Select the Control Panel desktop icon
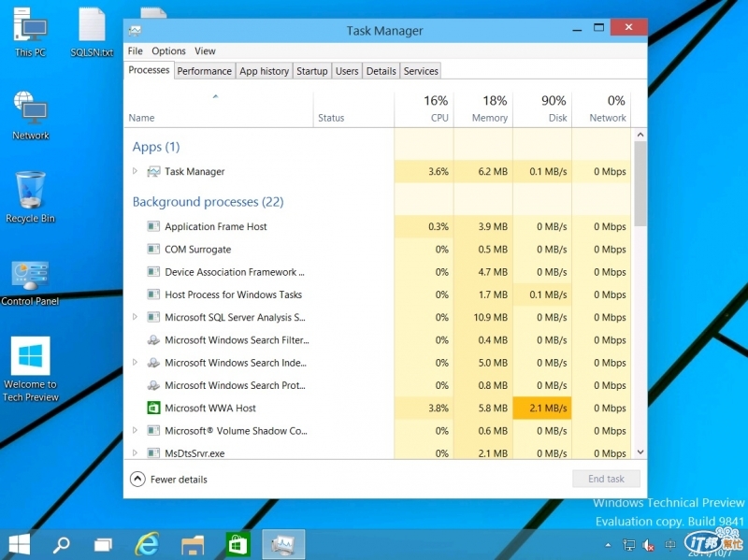Screen dimensions: 748x560 [x=30, y=282]
